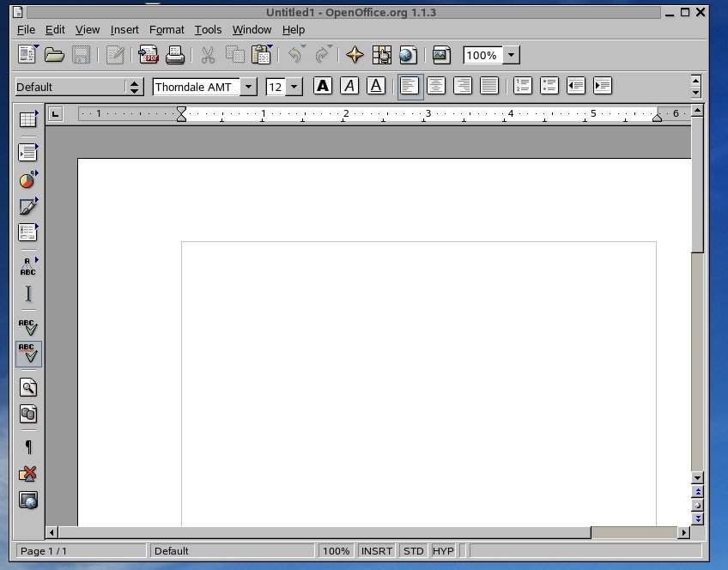Toggle nonprinting characters paragraph mark
The width and height of the screenshot is (728, 570).
click(28, 447)
